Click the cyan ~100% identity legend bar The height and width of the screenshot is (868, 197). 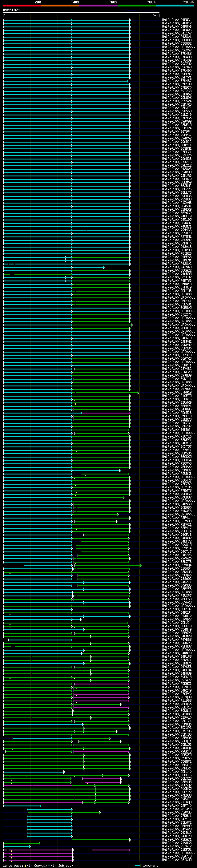coord(175,6)
